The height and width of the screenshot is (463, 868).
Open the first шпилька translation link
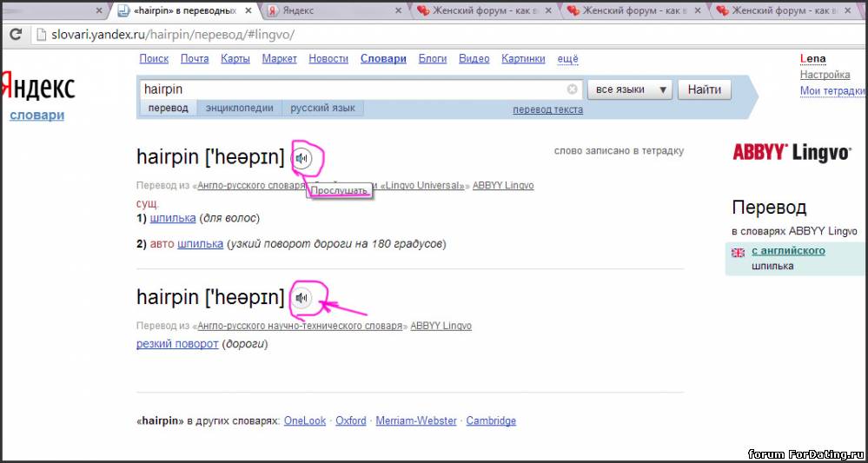173,218
